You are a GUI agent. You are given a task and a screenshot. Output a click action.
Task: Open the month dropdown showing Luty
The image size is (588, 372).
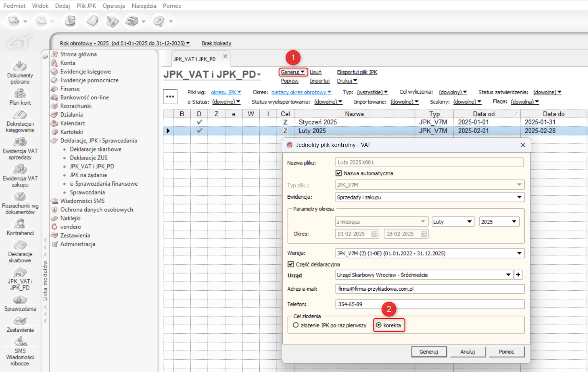[469, 222]
